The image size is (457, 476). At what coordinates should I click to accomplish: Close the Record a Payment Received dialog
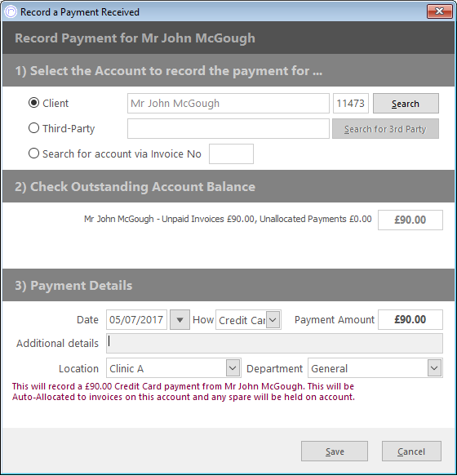pos(439,11)
